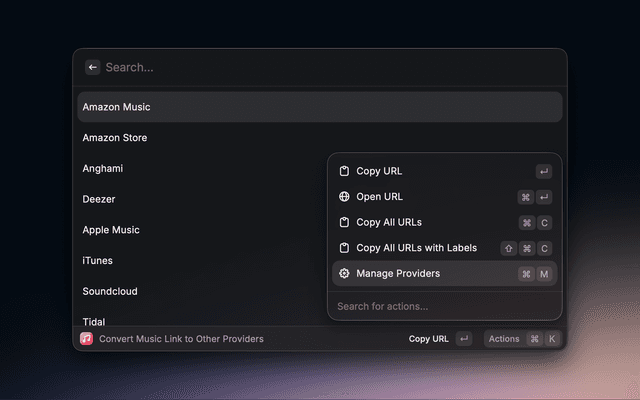Select Copy URL from the actions menu
This screenshot has width=640, height=400.
pos(379,171)
